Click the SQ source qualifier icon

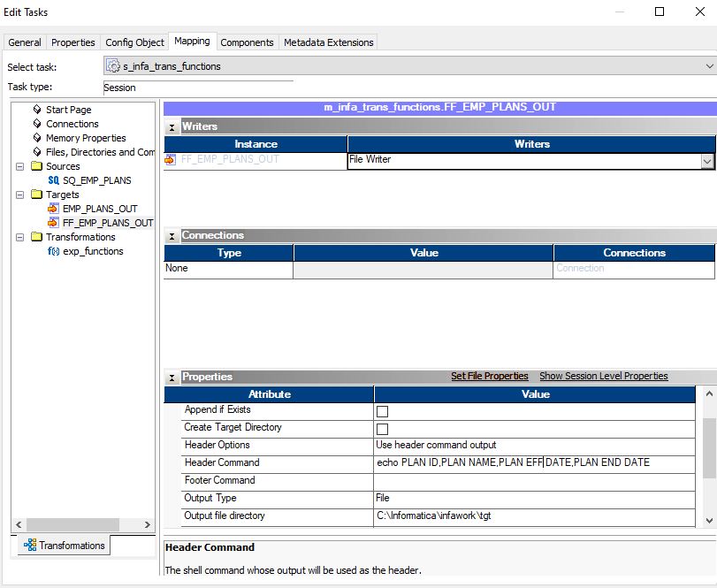[54, 180]
